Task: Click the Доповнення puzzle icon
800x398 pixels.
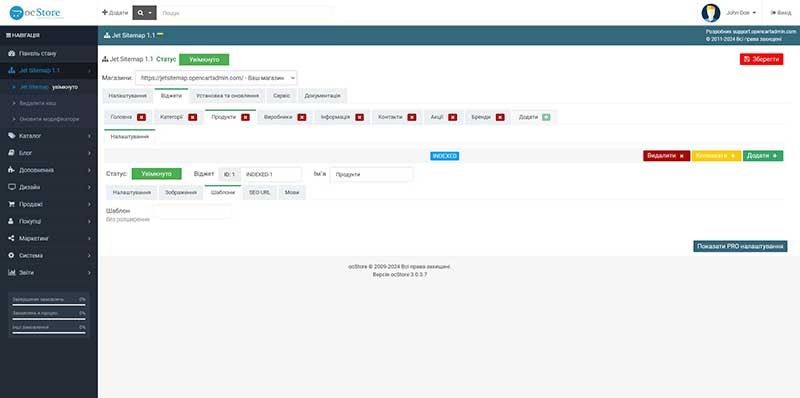Action: [x=12, y=170]
